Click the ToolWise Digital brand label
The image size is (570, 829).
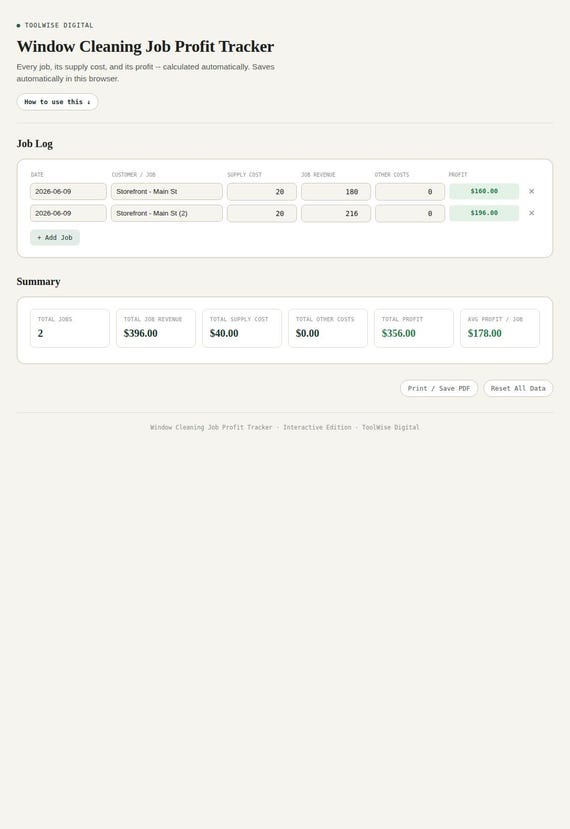pos(59,25)
